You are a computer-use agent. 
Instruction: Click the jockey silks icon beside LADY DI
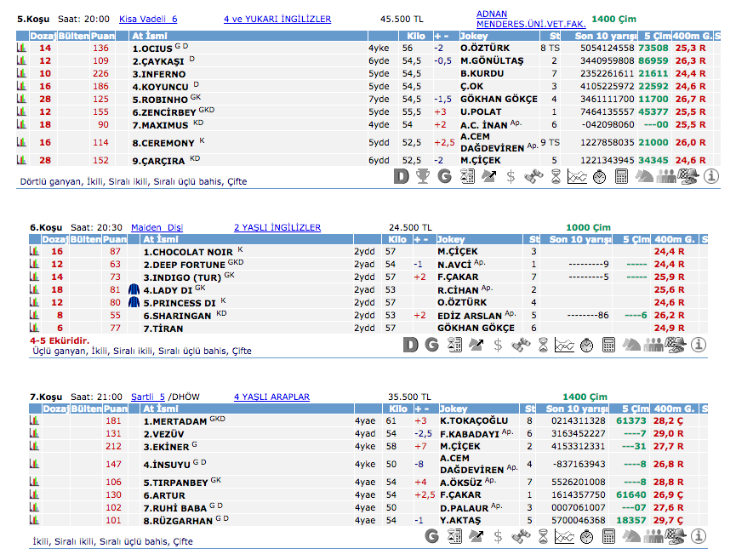134,289
